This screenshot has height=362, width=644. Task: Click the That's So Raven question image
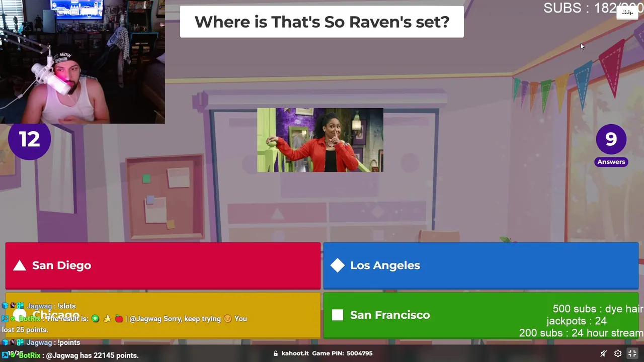tap(320, 140)
